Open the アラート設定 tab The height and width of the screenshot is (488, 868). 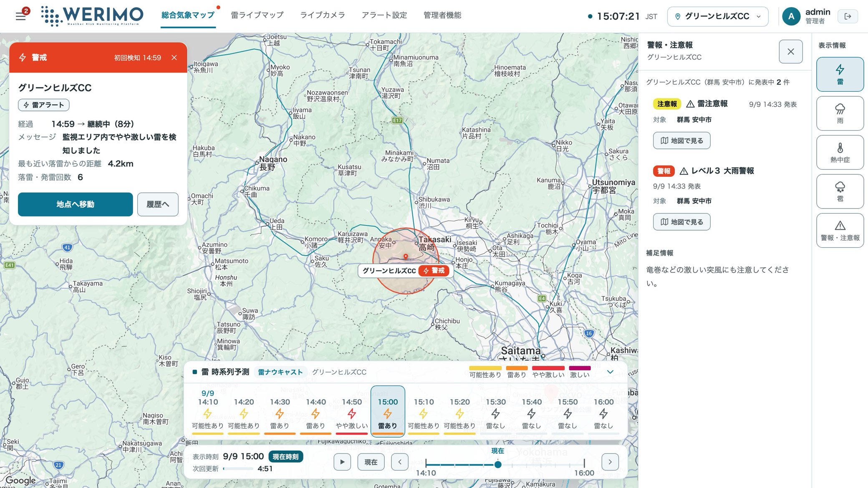point(384,15)
